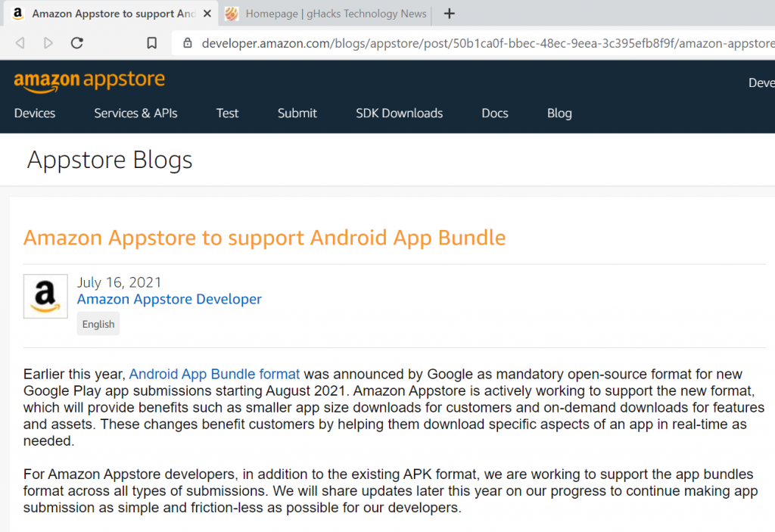Click the forward navigation arrow
The image size is (775, 532).
[x=48, y=43]
